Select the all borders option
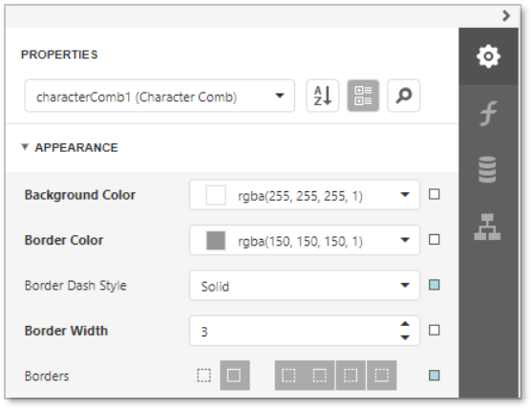The height and width of the screenshot is (410, 532). pos(235,376)
